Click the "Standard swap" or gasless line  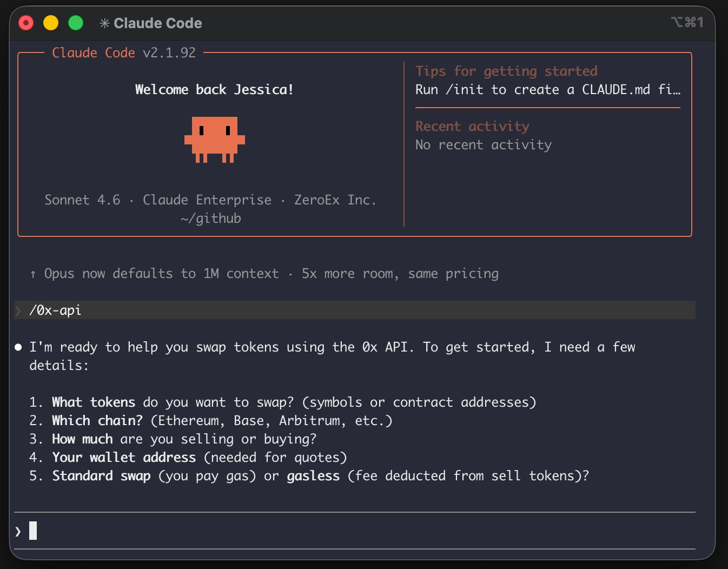(309, 475)
